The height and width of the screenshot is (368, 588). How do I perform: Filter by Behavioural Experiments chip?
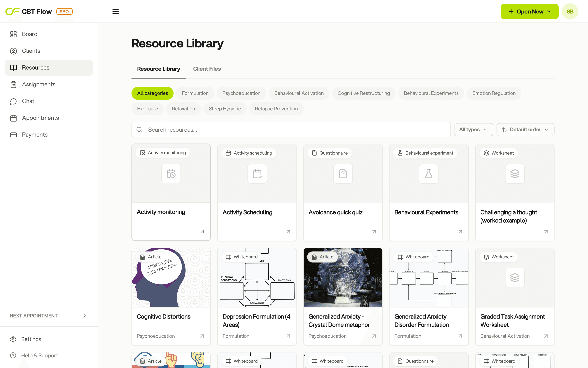(431, 93)
